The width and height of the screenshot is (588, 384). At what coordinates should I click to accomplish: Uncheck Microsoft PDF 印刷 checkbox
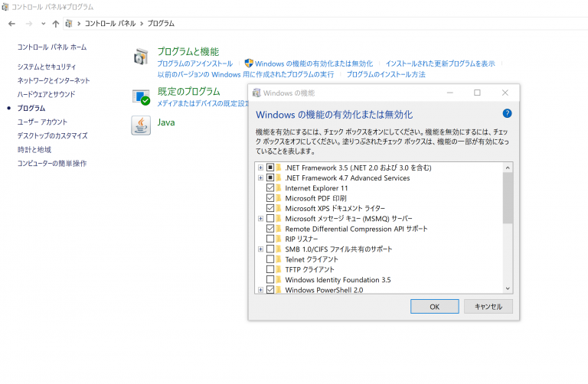point(270,198)
